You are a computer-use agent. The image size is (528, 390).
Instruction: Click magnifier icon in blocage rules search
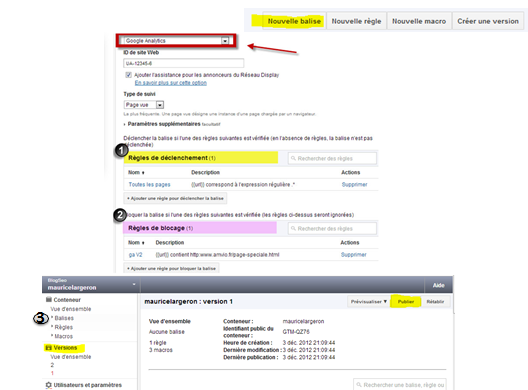(x=293, y=228)
